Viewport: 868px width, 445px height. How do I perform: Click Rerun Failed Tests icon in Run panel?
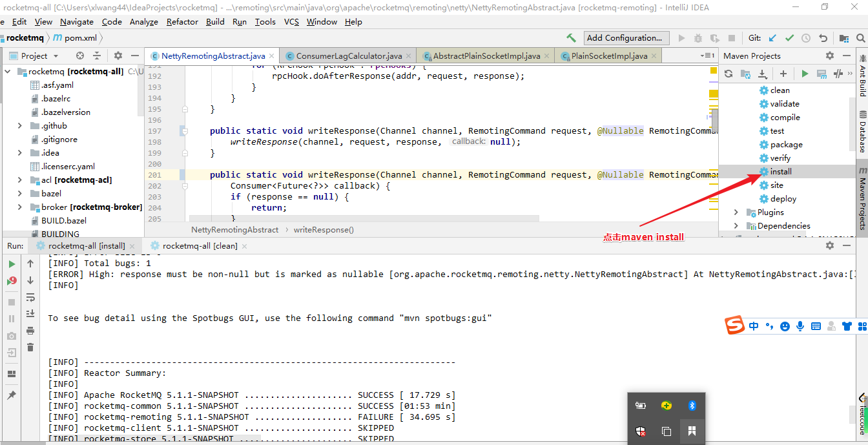click(12, 280)
